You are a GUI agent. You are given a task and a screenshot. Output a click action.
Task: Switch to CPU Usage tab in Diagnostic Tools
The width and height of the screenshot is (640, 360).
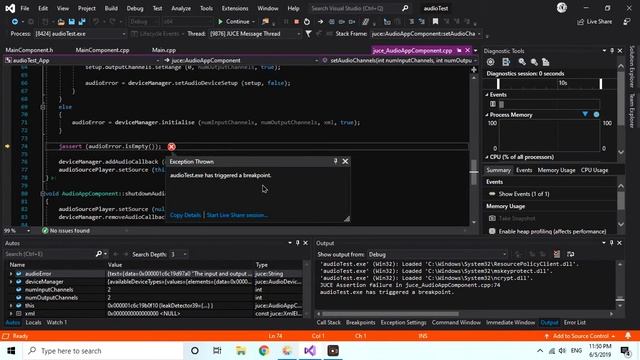[x=594, y=170]
